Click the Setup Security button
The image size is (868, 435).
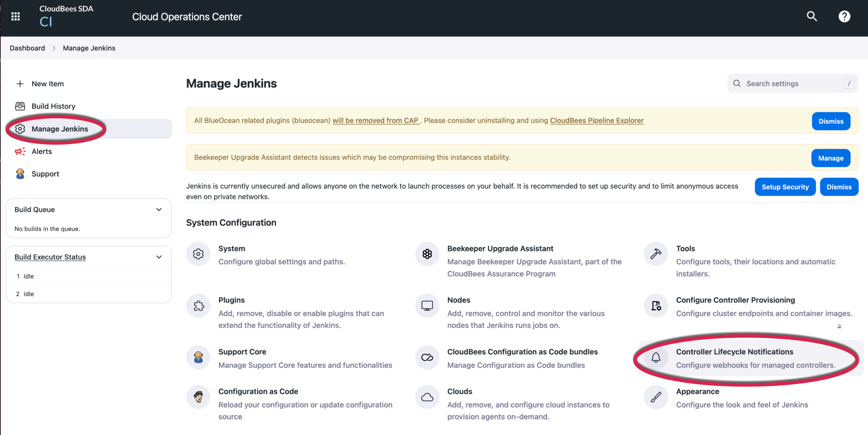pos(785,187)
